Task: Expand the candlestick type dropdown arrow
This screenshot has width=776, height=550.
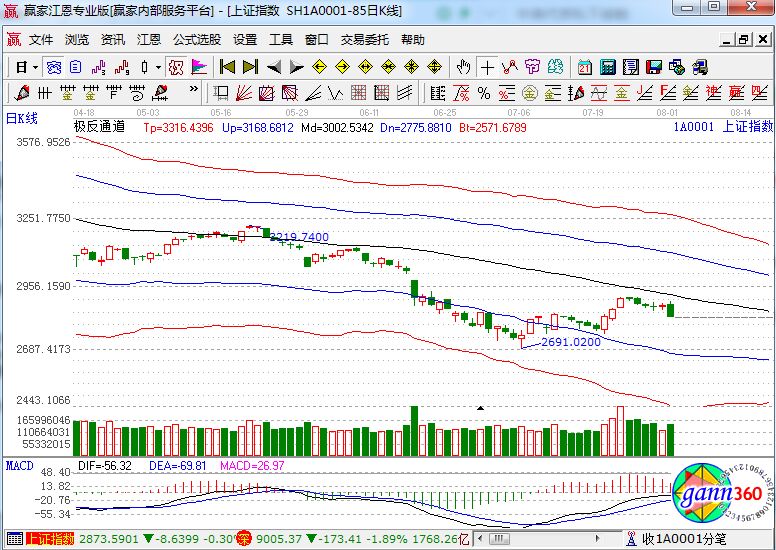Action: 158,67
